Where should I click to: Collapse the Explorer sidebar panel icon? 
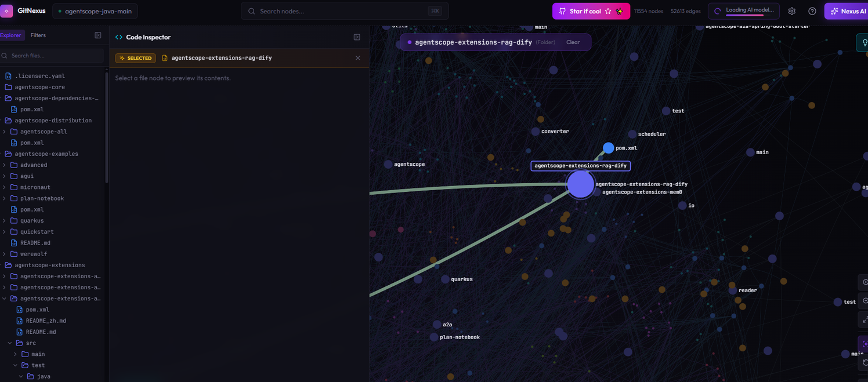tap(98, 35)
